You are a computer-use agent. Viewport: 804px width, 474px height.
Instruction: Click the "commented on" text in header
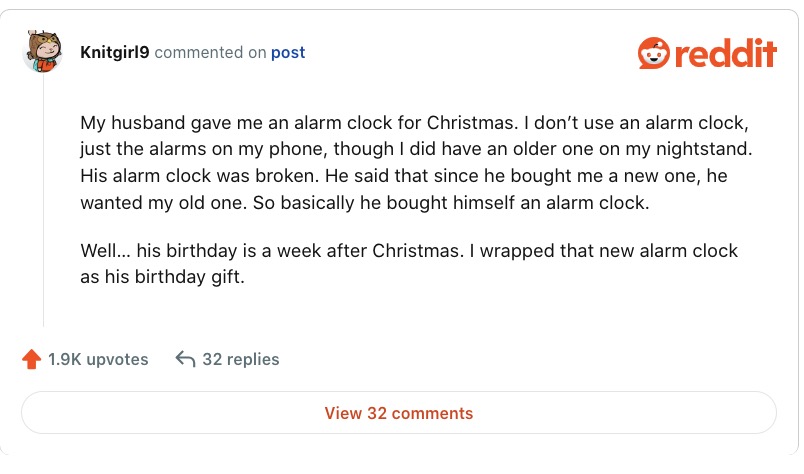tap(211, 52)
